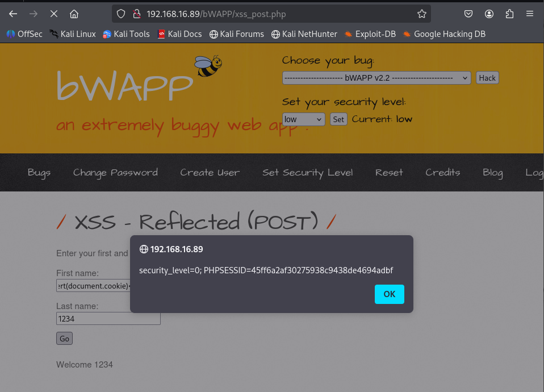Click the Set security level button
Image resolution: width=544 pixels, height=392 pixels.
(338, 119)
